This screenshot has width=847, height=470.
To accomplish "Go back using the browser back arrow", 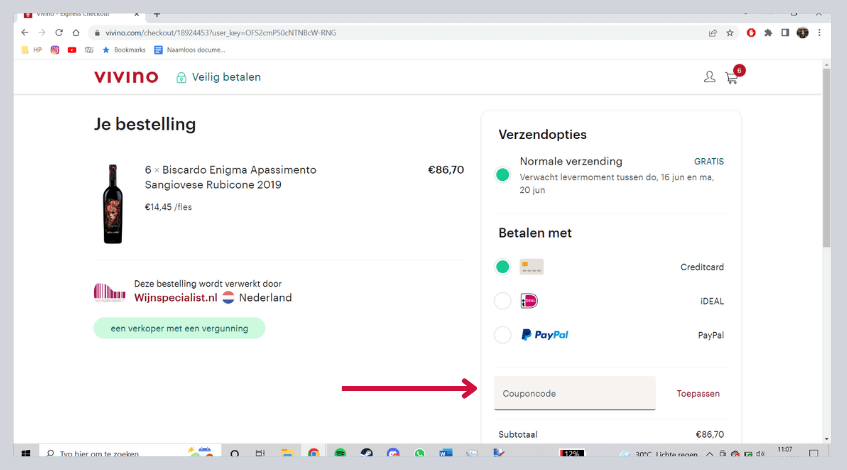I will tap(25, 33).
